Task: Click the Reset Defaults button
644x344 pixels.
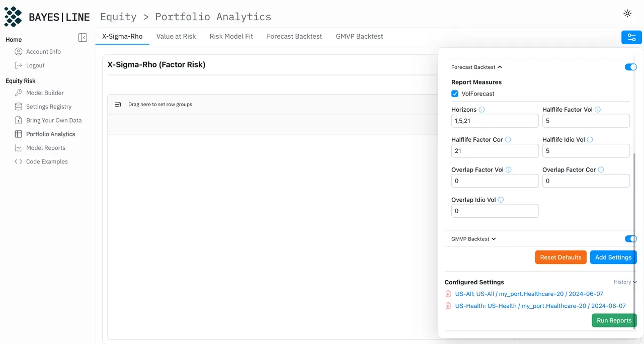Action: pos(560,257)
